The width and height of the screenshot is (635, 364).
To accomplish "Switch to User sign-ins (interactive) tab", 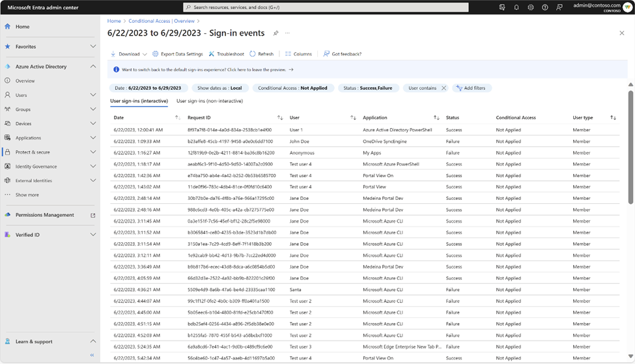I will coord(139,101).
